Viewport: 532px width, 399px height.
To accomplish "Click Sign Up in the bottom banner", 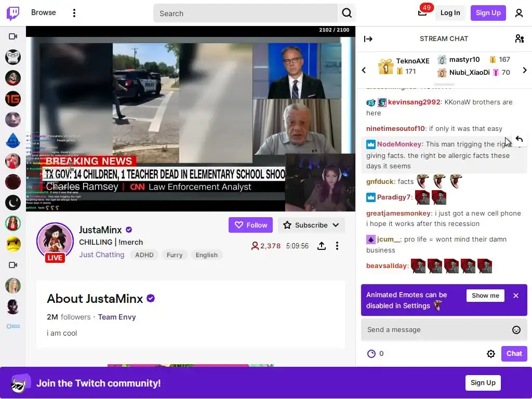I will pos(483,383).
